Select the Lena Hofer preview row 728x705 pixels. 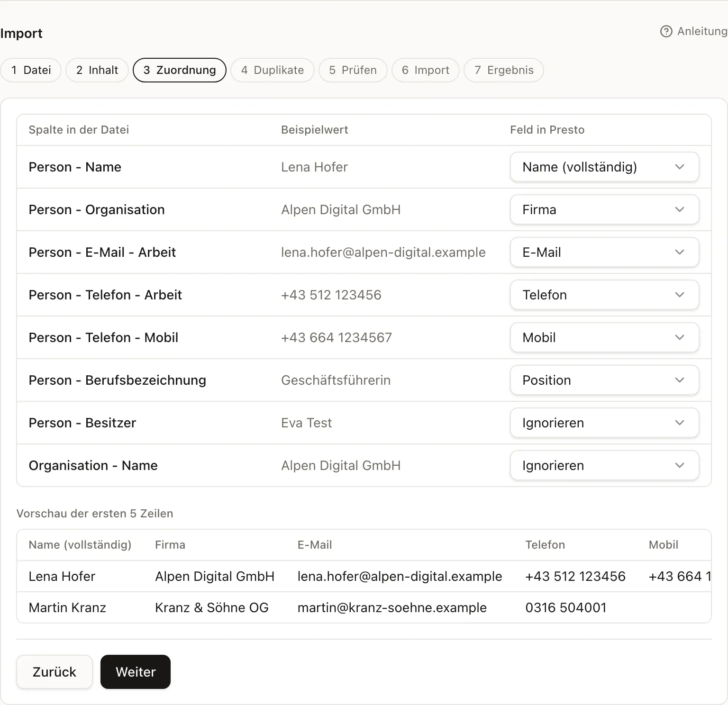coord(364,576)
